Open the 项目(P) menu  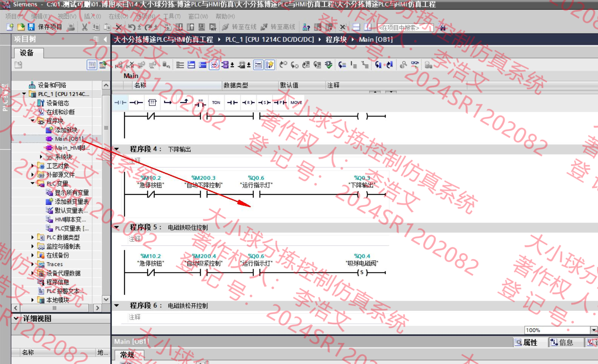(14, 16)
